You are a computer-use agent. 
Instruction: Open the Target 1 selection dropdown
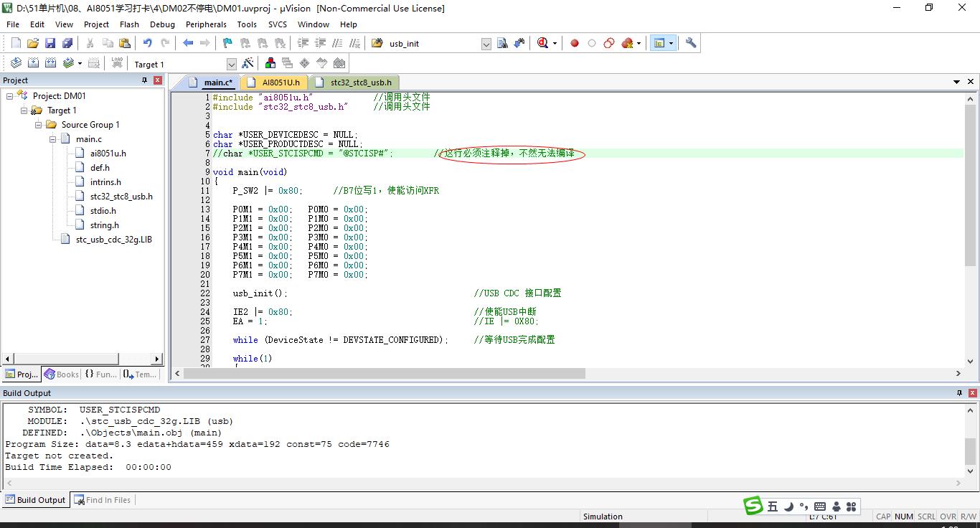pos(231,65)
